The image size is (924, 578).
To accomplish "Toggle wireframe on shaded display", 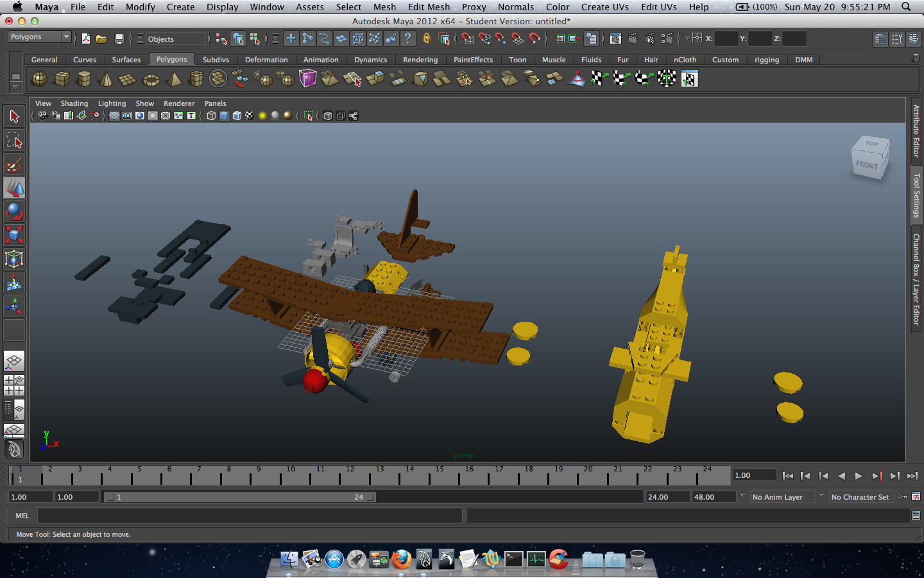I will coord(237,116).
